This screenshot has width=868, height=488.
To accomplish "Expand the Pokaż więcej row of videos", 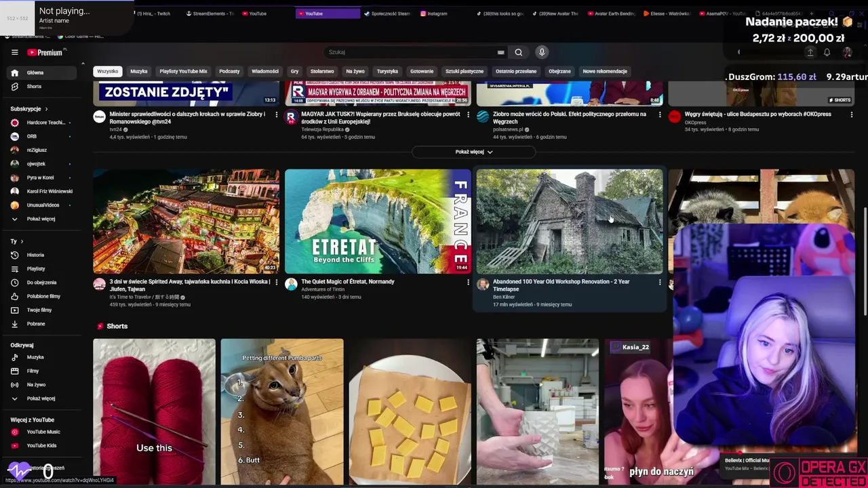I will click(473, 152).
